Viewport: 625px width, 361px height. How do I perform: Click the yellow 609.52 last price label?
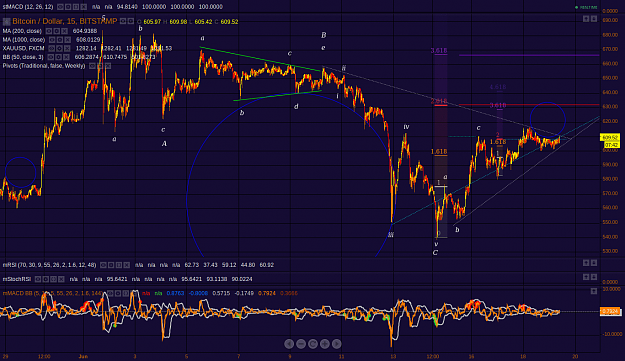click(x=610, y=137)
